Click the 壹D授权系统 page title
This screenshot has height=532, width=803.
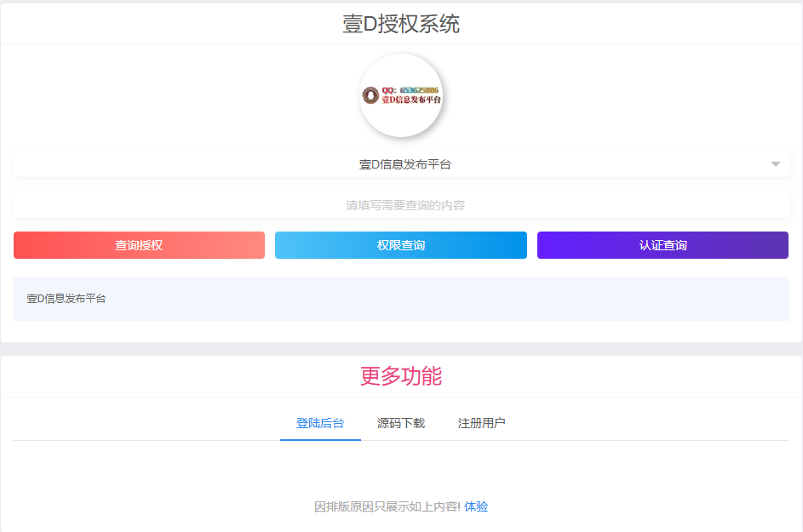pos(401,24)
